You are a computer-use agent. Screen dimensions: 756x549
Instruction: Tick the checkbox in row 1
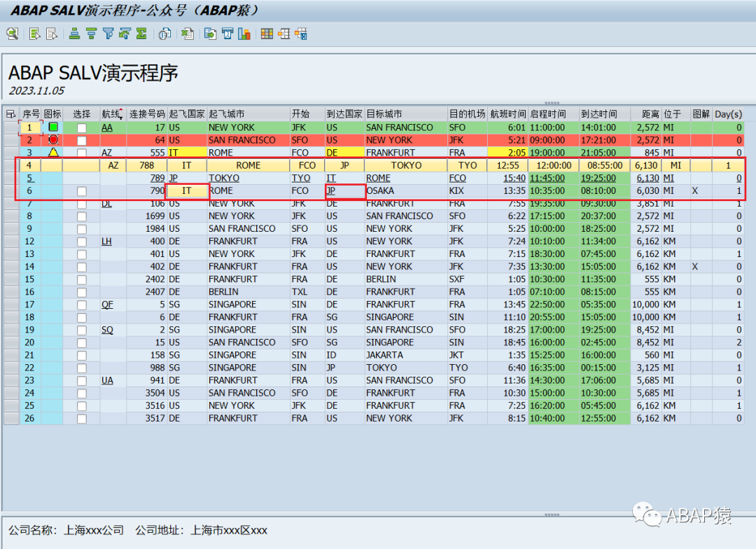click(x=82, y=128)
